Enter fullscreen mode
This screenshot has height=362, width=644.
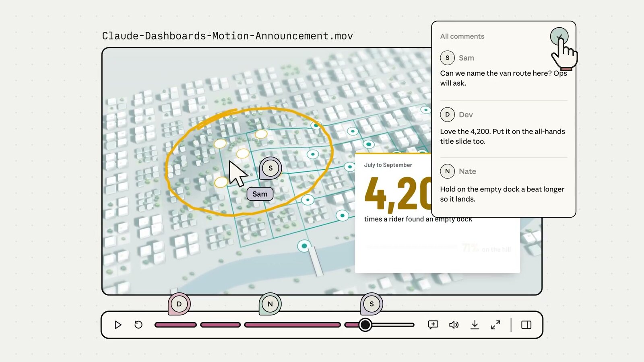[x=496, y=325]
